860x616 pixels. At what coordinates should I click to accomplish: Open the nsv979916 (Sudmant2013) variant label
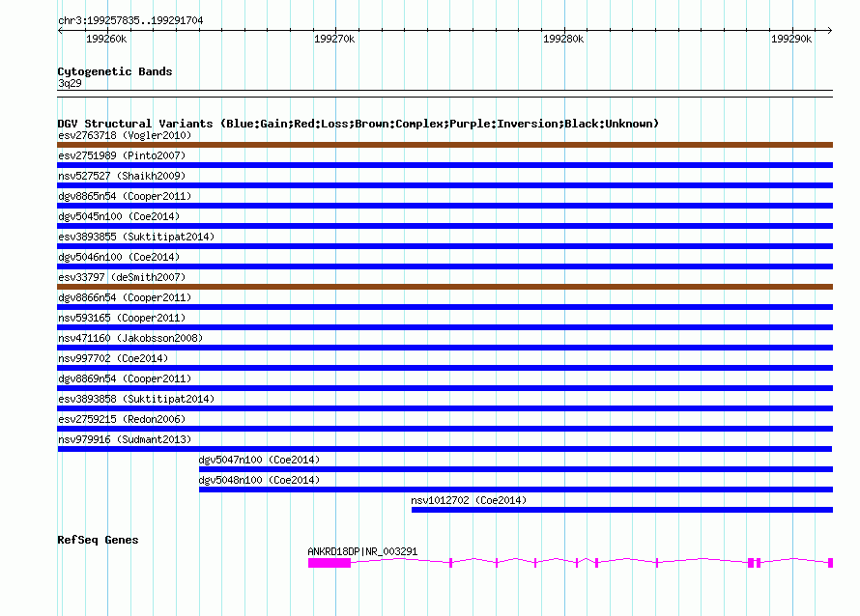pos(125,439)
